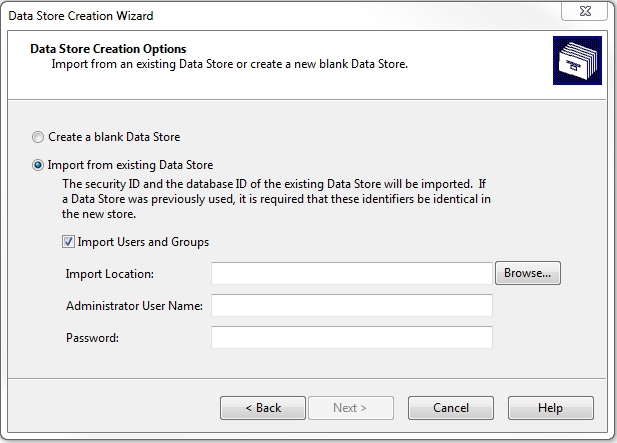
Task: Click the Import Users and Groups label
Action: [x=143, y=242]
